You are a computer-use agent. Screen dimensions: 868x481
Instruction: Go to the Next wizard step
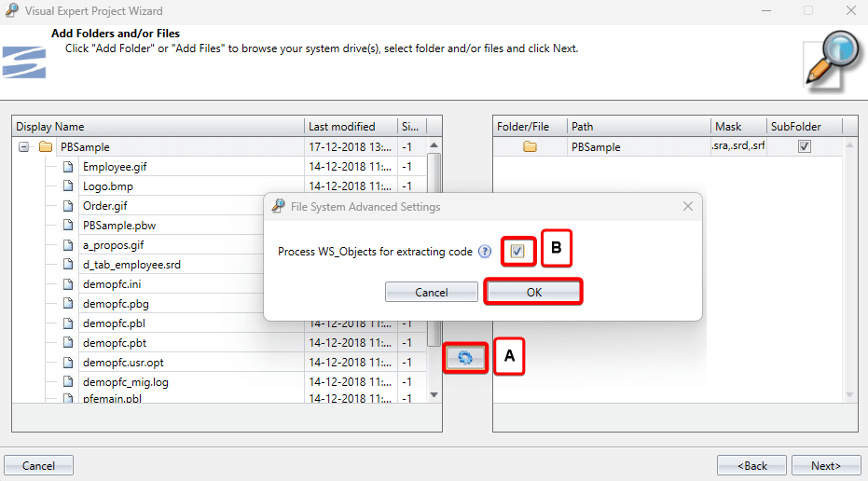825,465
